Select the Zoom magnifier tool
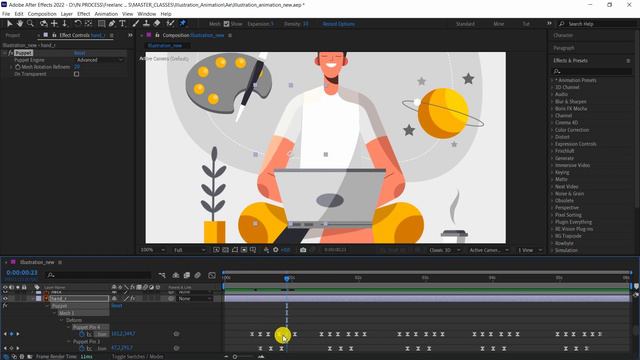This screenshot has width=640, height=360. click(30, 24)
